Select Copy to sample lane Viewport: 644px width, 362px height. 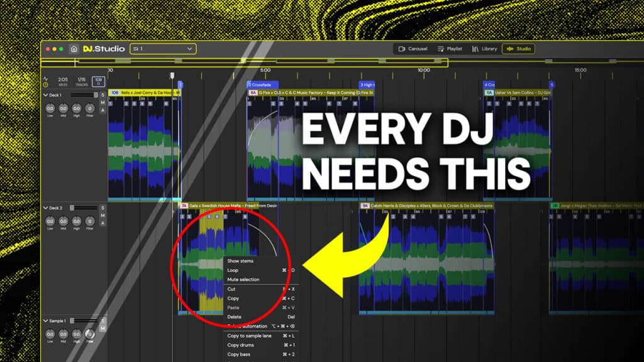(x=249, y=336)
